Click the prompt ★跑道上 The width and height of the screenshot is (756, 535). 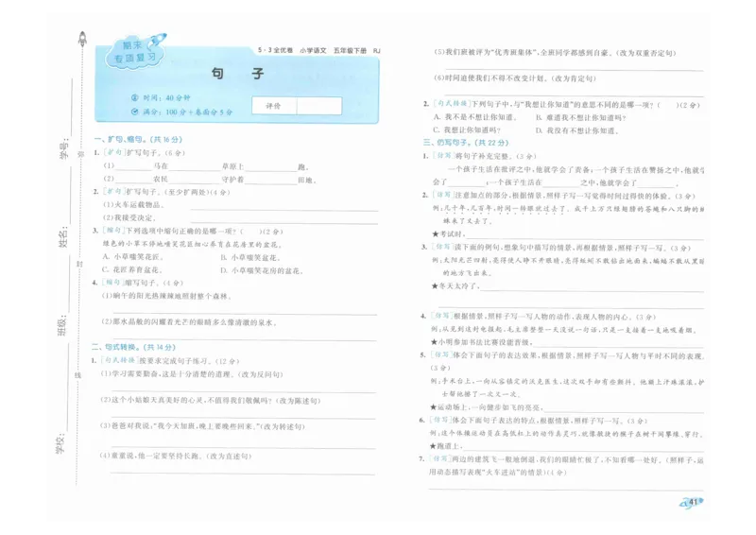[446, 446]
